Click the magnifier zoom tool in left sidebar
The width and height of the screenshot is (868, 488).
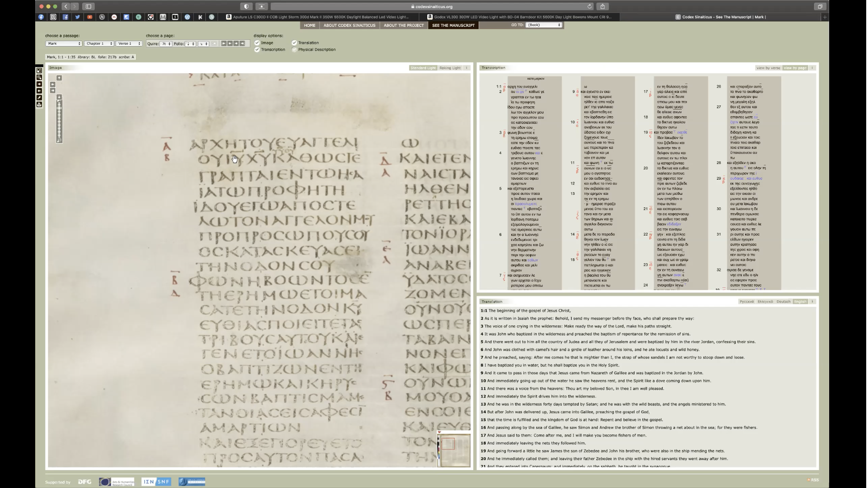click(x=39, y=77)
